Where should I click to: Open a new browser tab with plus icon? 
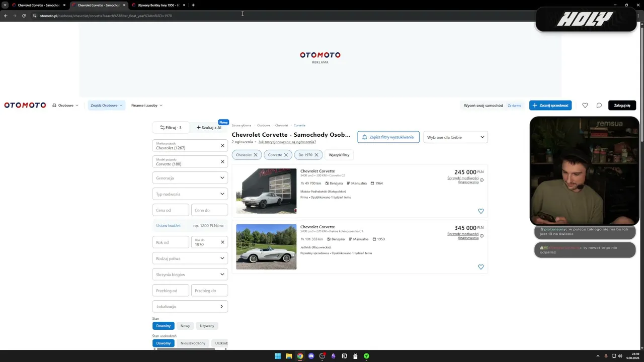point(193,5)
